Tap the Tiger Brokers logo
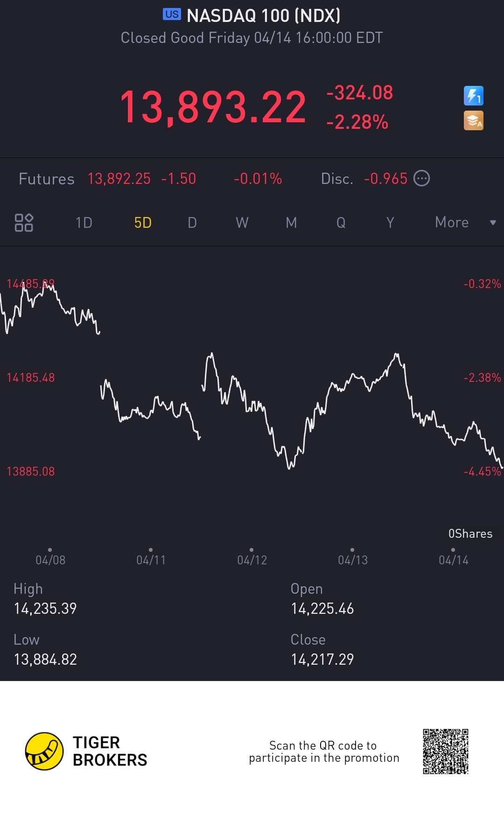This screenshot has width=504, height=822. 44,751
